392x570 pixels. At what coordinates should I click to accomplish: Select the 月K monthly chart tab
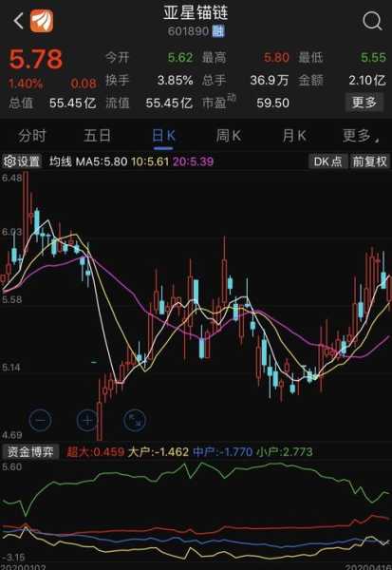[x=294, y=136]
